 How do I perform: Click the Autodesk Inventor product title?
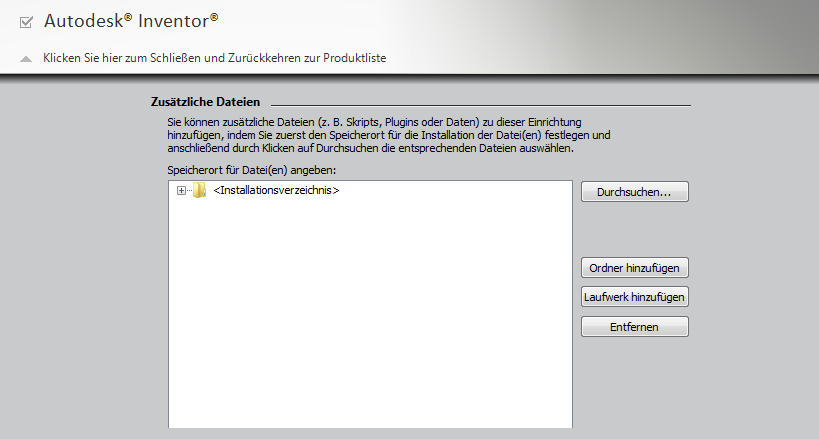click(131, 21)
